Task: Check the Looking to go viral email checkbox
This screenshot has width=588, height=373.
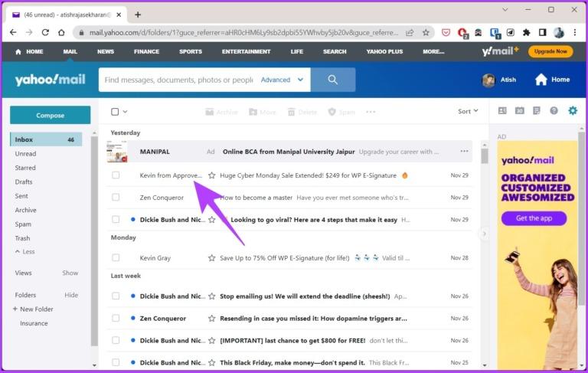Action: pos(116,220)
